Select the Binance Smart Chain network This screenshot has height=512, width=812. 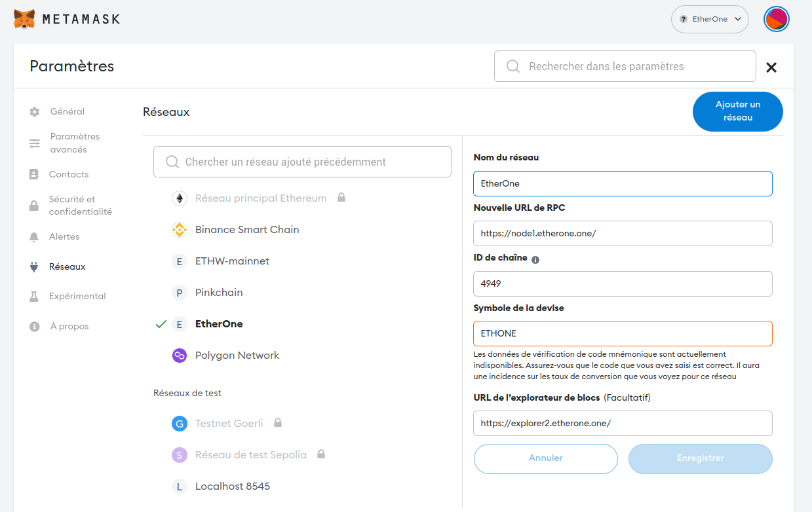click(x=246, y=230)
